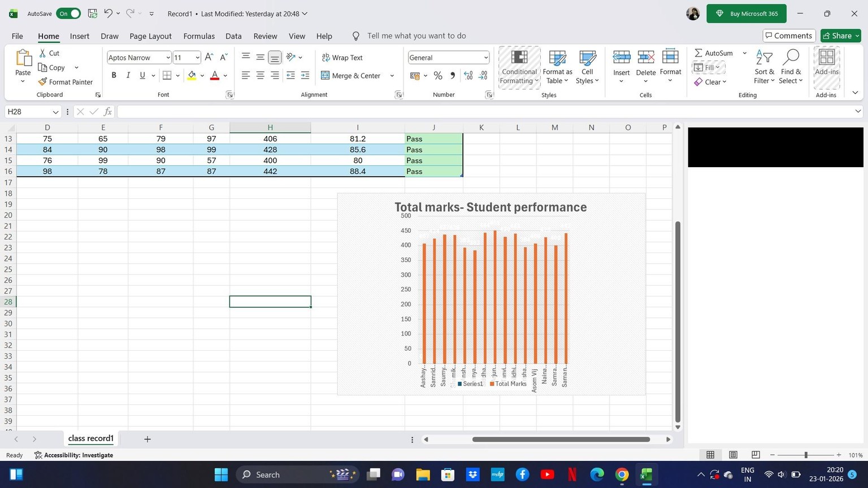Click the Decrease Decimal icon
Screen dimensions: 868x488
483,76
